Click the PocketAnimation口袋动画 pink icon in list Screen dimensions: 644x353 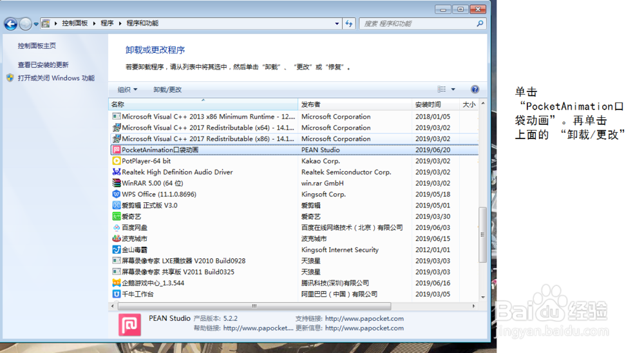click(x=117, y=150)
